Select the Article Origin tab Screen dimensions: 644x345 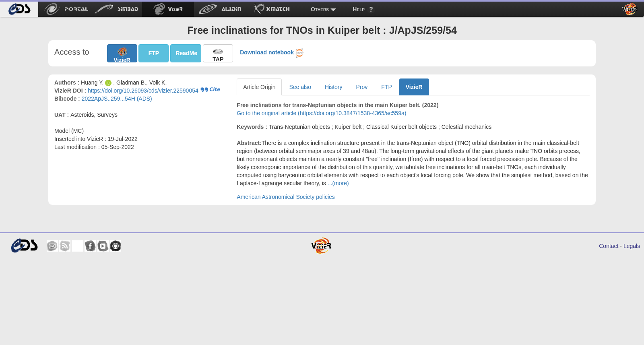tap(259, 87)
